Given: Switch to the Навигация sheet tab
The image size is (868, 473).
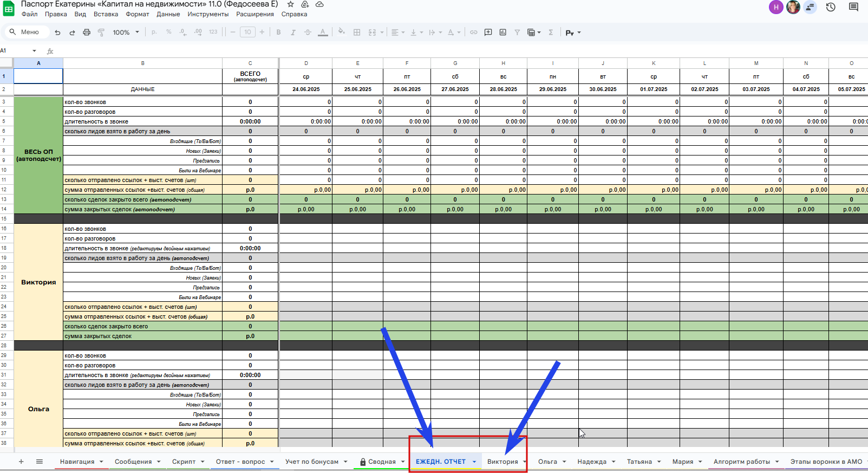Looking at the screenshot, I should click(77, 462).
